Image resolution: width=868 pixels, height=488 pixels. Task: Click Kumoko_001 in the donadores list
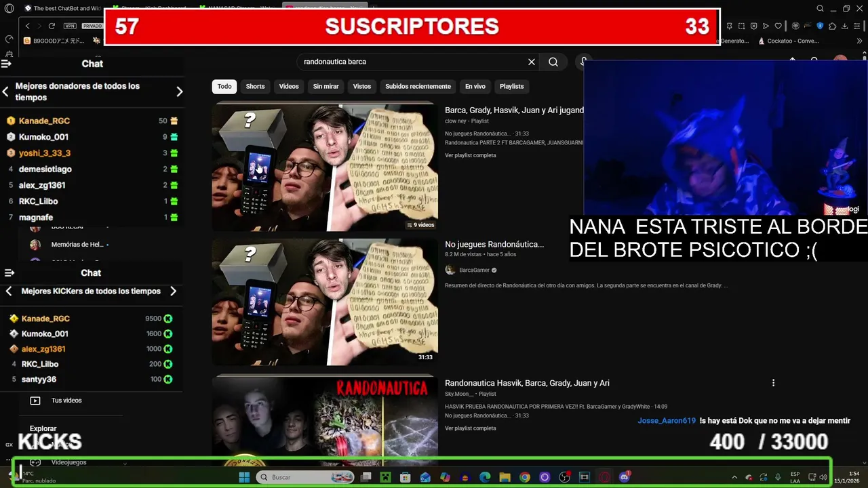(x=43, y=137)
